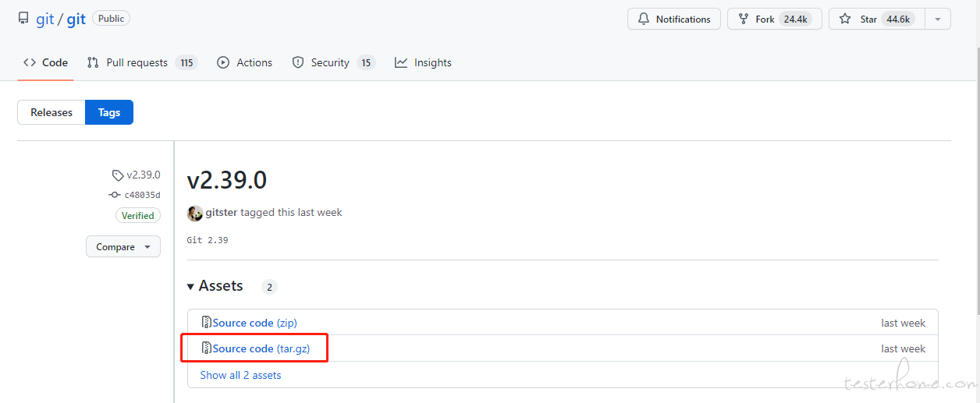Screen dimensions: 980x403
Task: Open the Star dropdown arrow
Action: [x=938, y=19]
